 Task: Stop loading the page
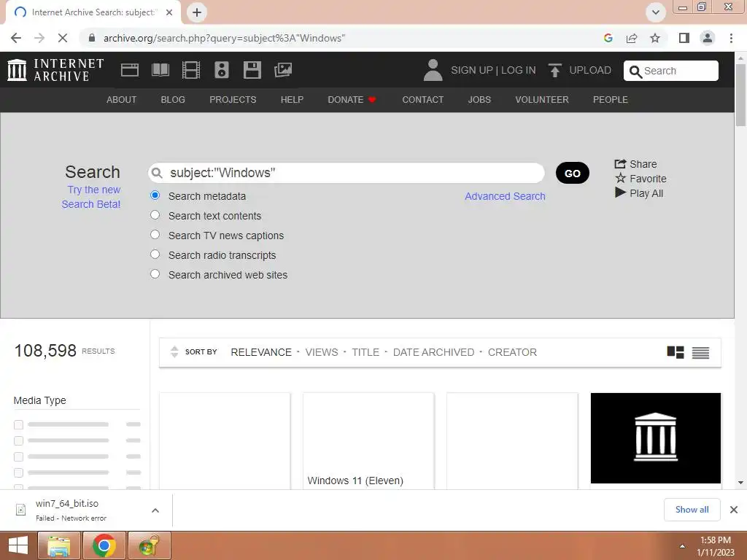click(63, 38)
